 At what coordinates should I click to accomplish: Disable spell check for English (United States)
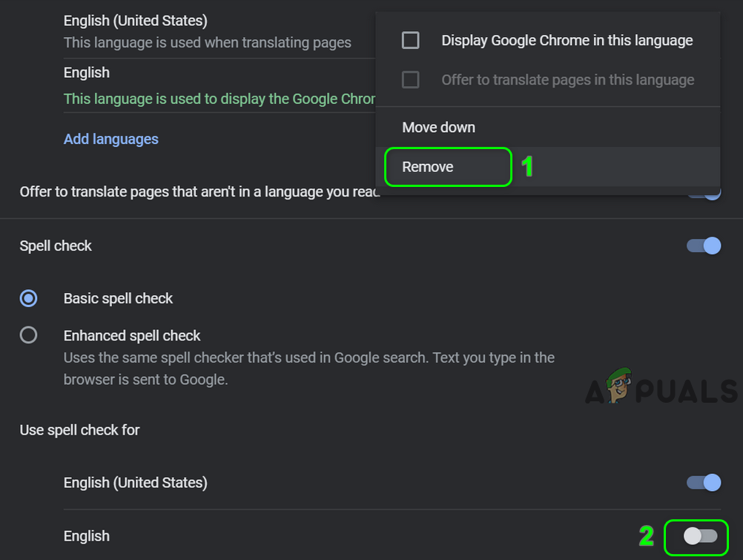pos(703,483)
